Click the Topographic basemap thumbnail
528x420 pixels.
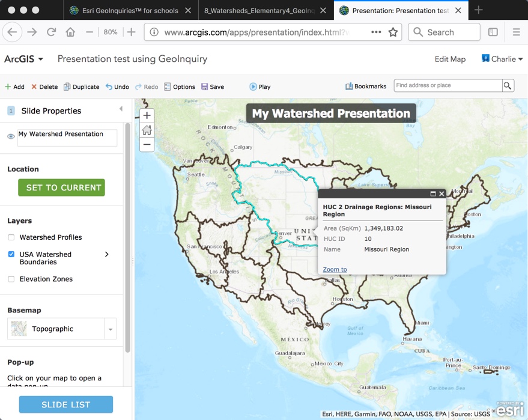click(x=19, y=329)
